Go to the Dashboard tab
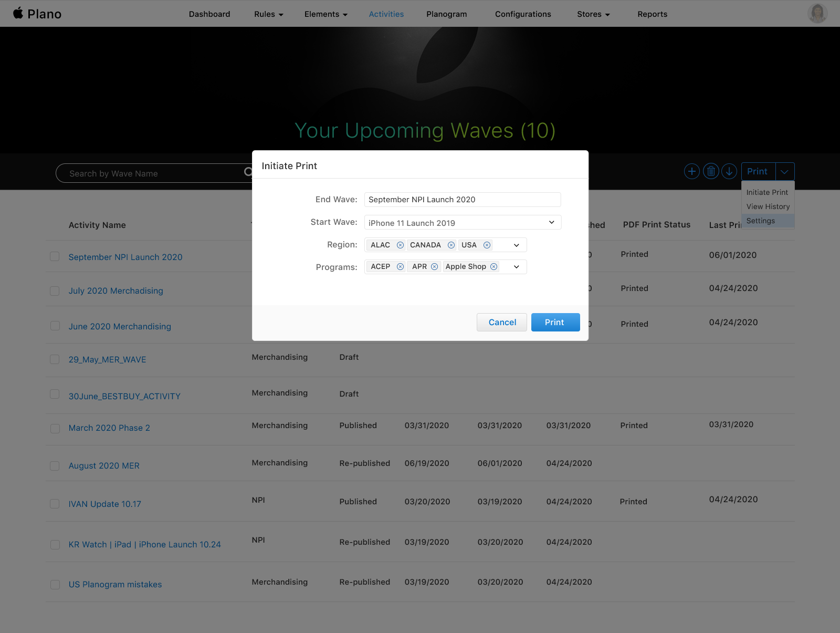This screenshot has width=840, height=633. (x=209, y=14)
